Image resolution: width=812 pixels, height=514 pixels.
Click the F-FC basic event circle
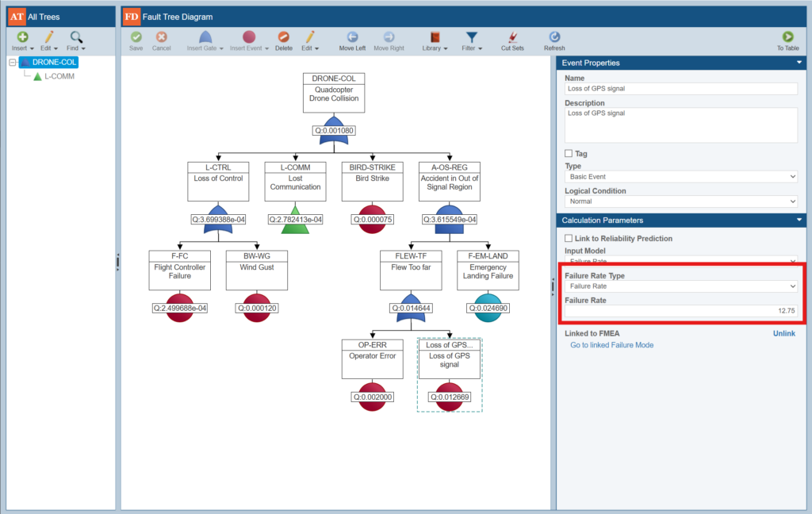tap(180, 309)
